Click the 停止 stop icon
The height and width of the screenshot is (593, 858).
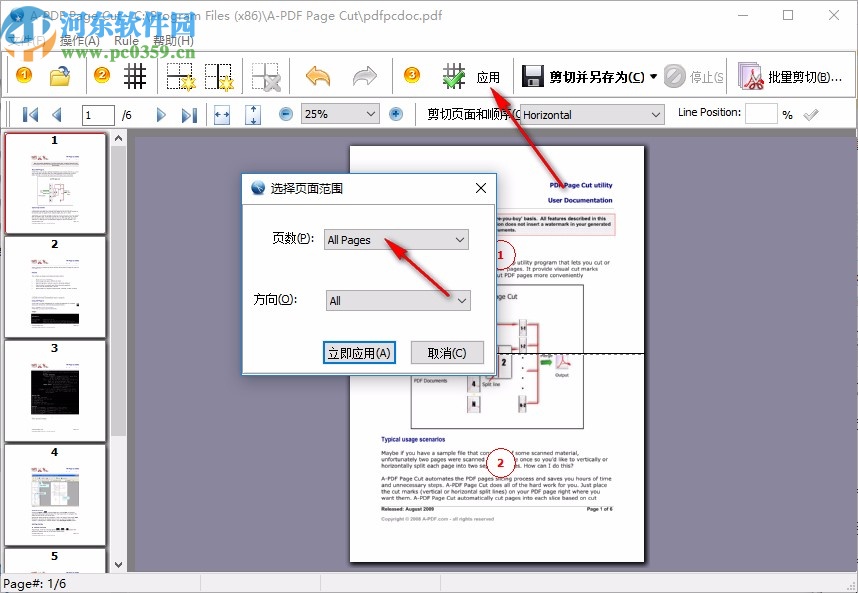click(680, 76)
